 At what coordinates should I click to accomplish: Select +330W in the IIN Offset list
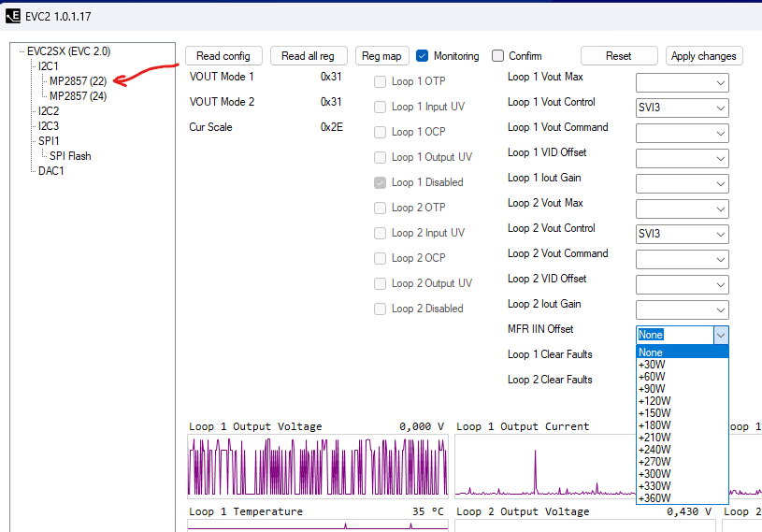[683, 486]
